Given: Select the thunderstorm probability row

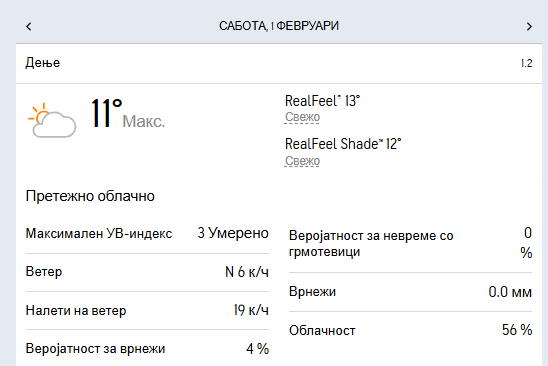Looking at the screenshot, I should (x=410, y=243).
